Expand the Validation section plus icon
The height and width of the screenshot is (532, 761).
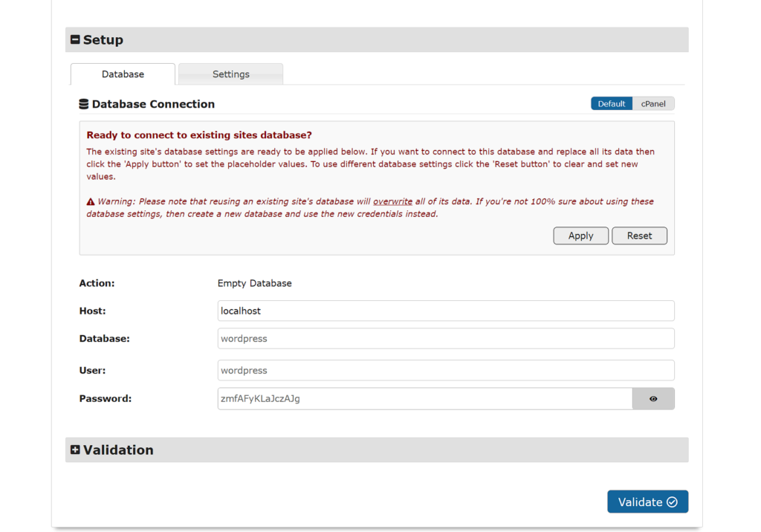point(75,450)
